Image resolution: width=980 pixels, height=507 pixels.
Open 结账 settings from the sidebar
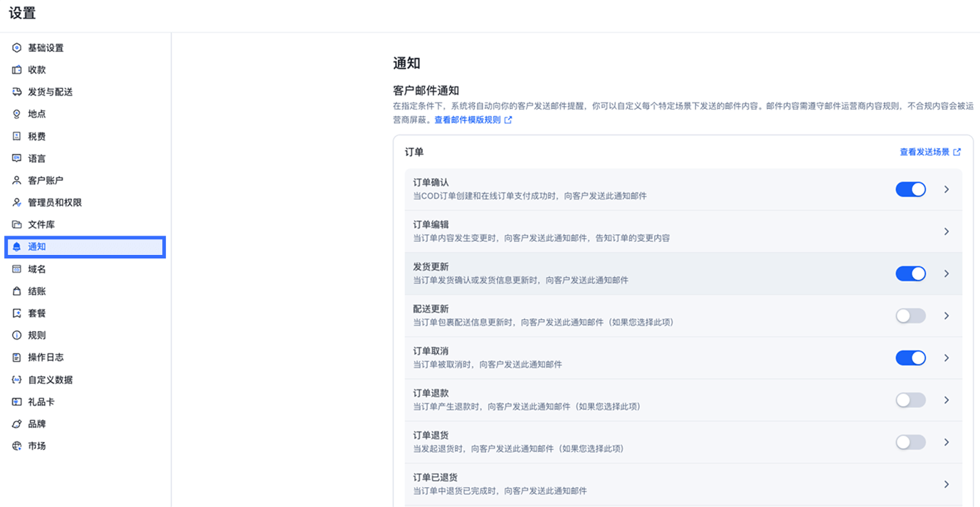pyautogui.click(x=16, y=291)
